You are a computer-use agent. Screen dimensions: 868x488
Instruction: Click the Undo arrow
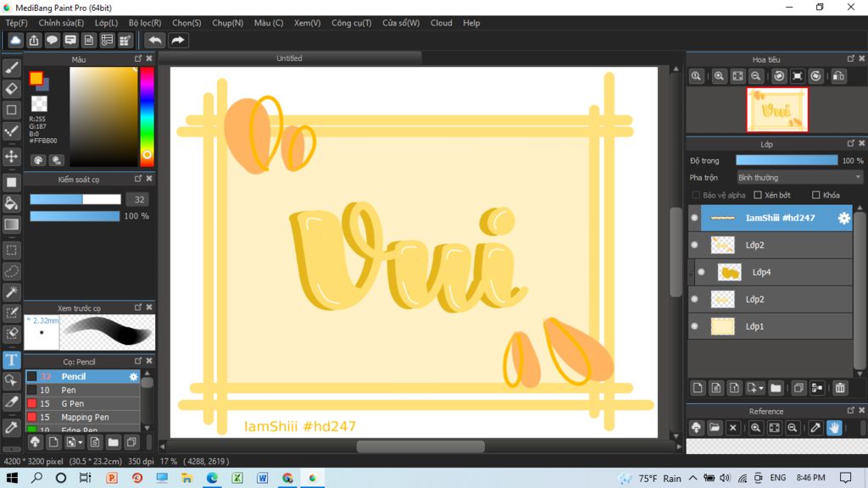coord(155,41)
